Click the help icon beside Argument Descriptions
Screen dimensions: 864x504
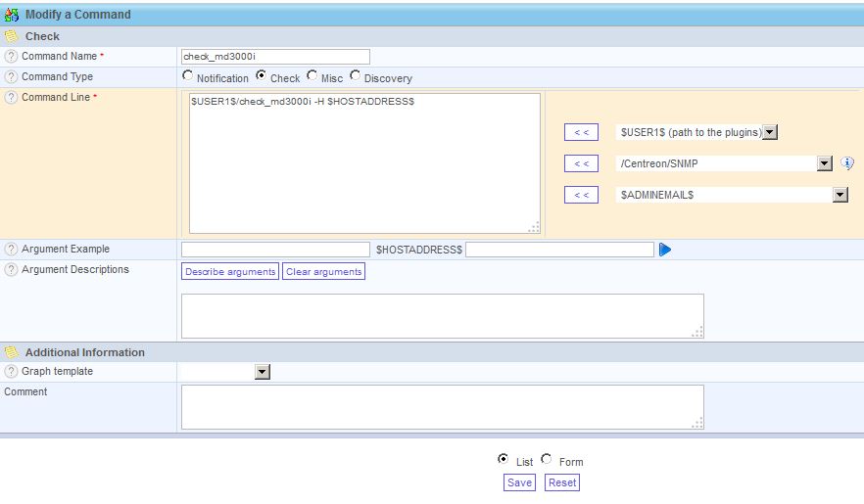(11, 269)
